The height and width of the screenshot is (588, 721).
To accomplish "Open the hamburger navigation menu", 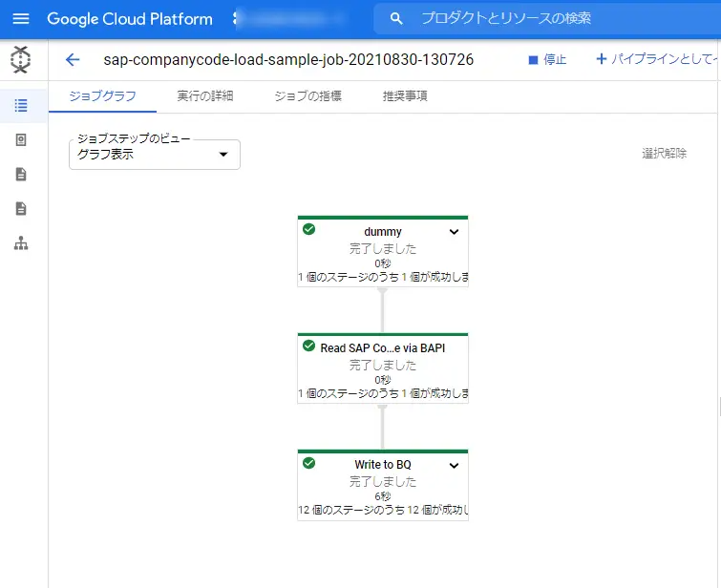I will (21, 19).
